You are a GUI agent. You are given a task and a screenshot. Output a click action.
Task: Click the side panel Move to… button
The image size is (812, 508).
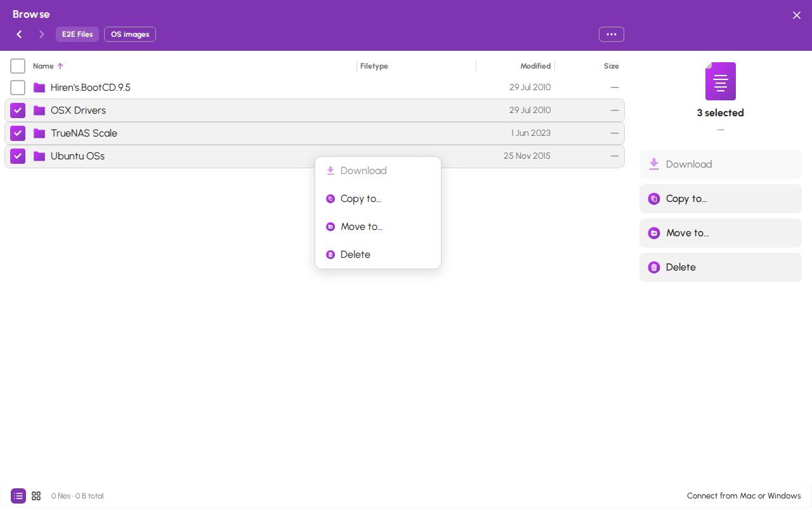coord(721,233)
